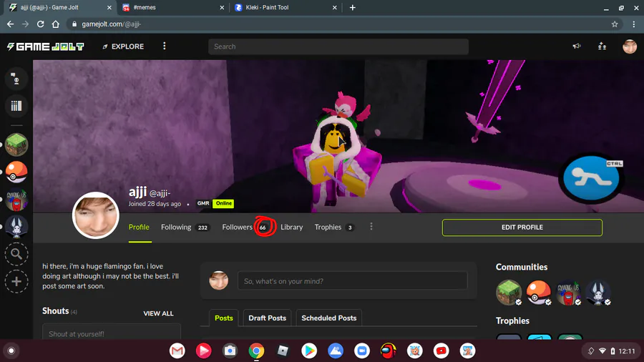Open the library shelf icon in sidebar
The height and width of the screenshot is (362, 644).
coord(16,106)
